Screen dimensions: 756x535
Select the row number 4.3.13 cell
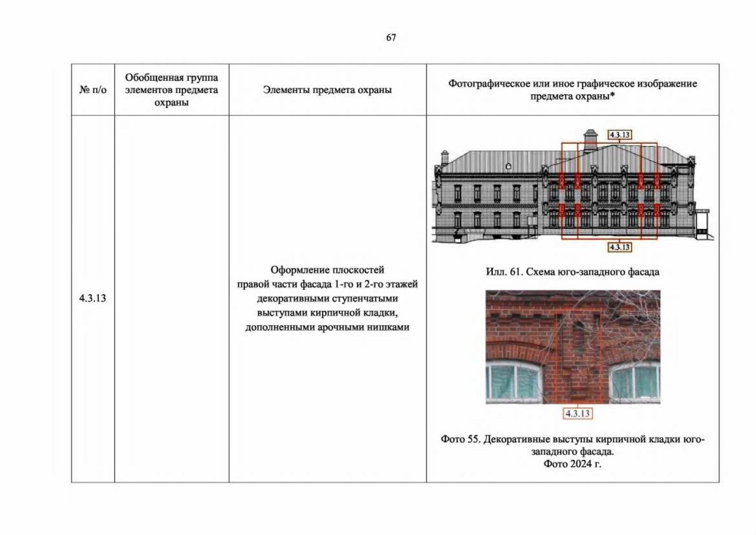click(x=93, y=298)
